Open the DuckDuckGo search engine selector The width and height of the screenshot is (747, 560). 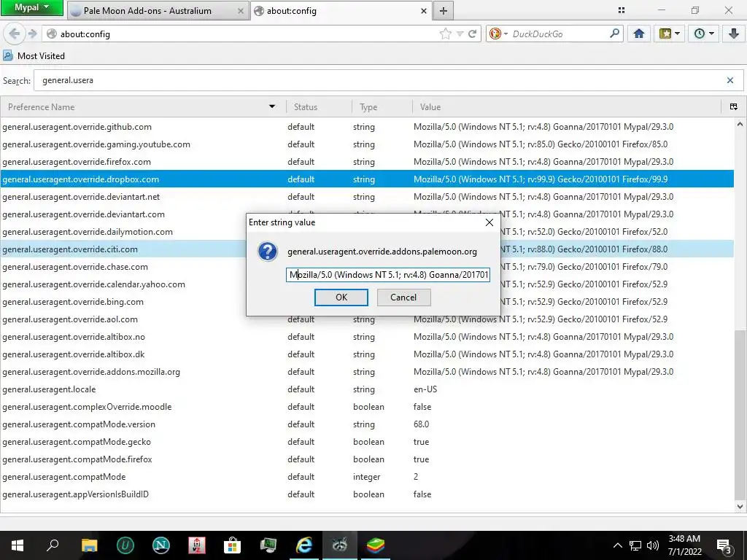(x=499, y=34)
